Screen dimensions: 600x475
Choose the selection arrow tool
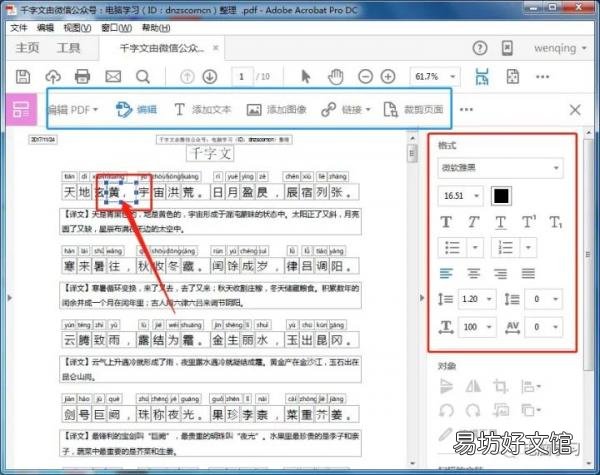[x=305, y=77]
